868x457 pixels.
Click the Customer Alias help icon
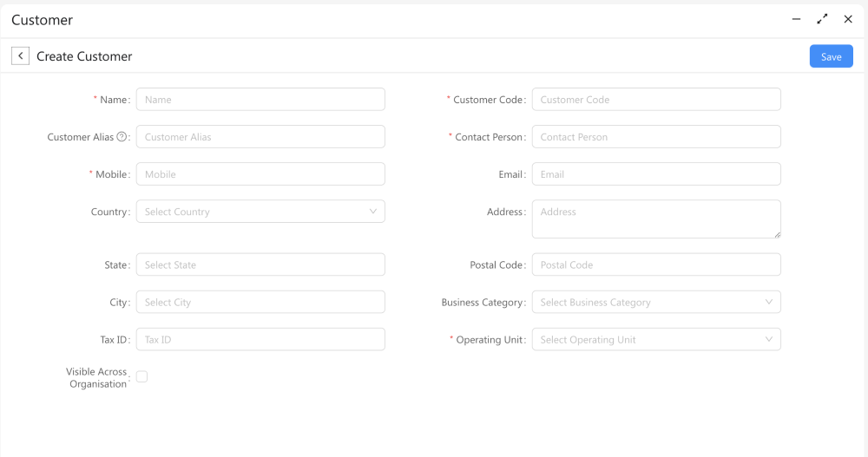(x=122, y=137)
